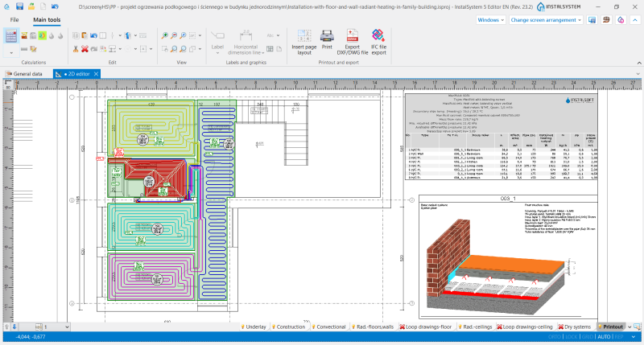Image resolution: width=644 pixels, height=345 pixels.
Task: Expand the arrow next to blue up-arrow icon
Action: (x=135, y=35)
